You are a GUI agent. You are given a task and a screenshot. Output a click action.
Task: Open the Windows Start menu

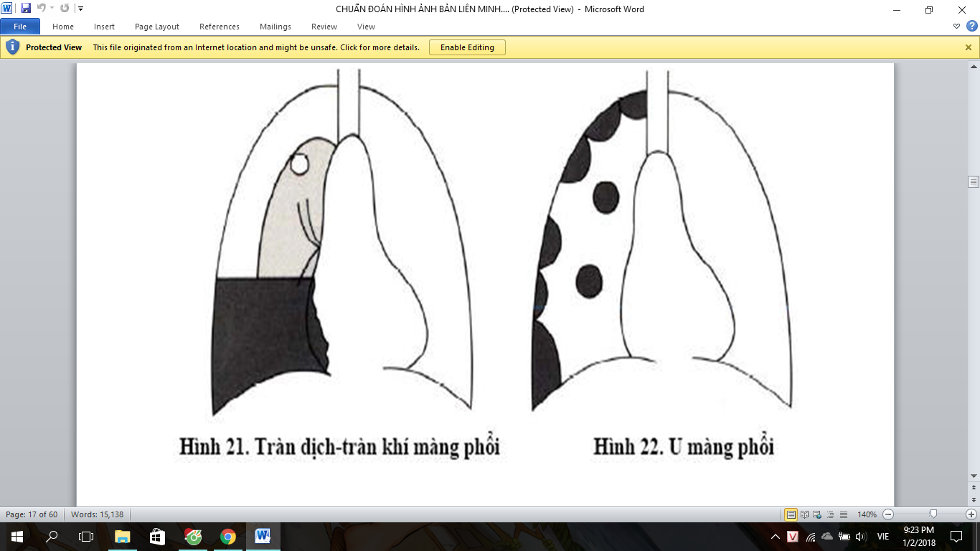pos(17,537)
